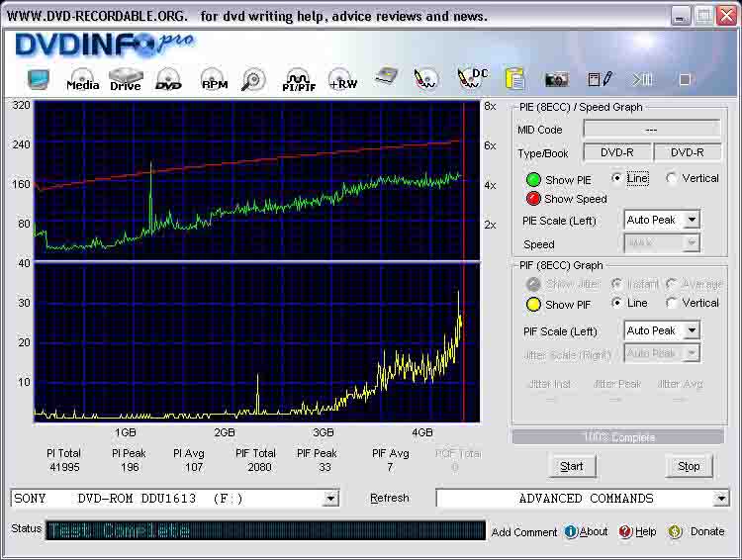Viewport: 742px width, 560px height.
Task: Click the Drive toolbar icon
Action: pyautogui.click(x=126, y=80)
